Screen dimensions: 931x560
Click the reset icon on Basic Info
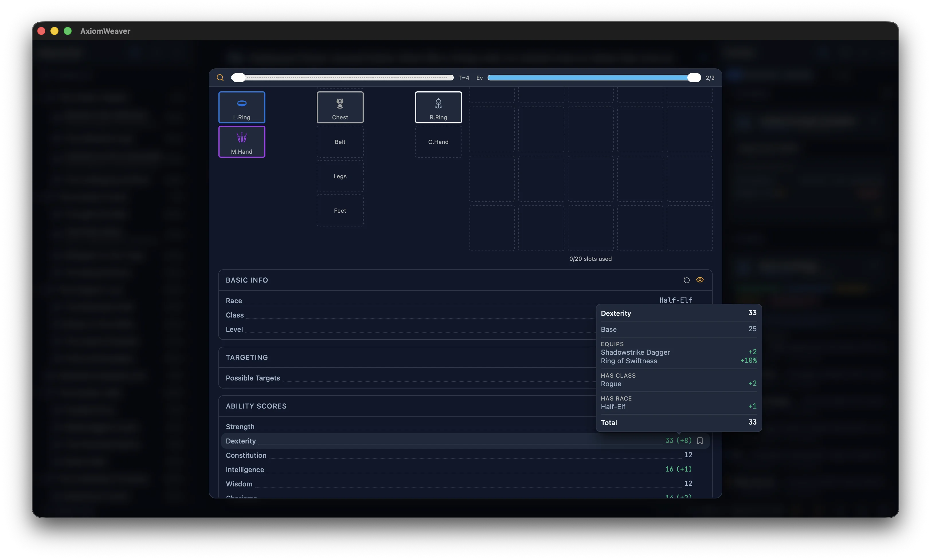pyautogui.click(x=686, y=280)
